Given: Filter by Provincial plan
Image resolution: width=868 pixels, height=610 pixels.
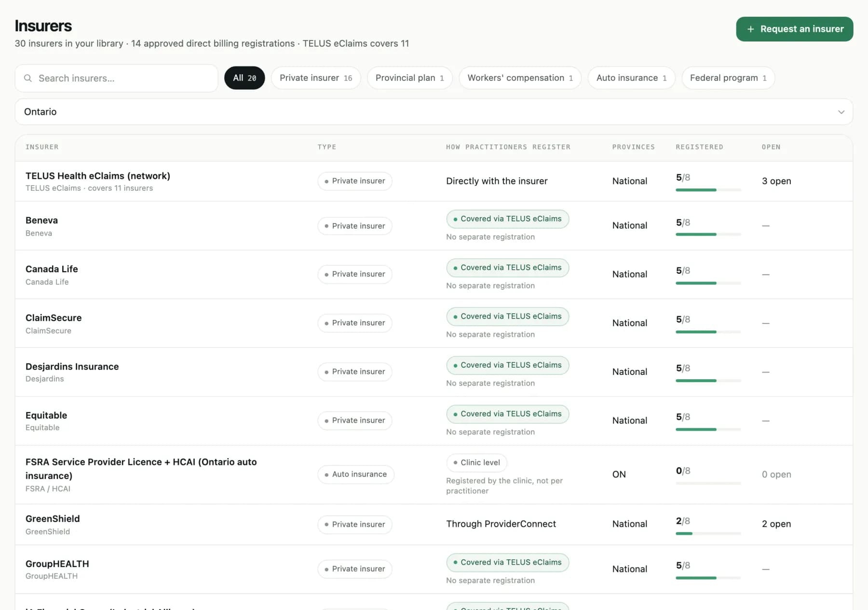Looking at the screenshot, I should point(409,78).
